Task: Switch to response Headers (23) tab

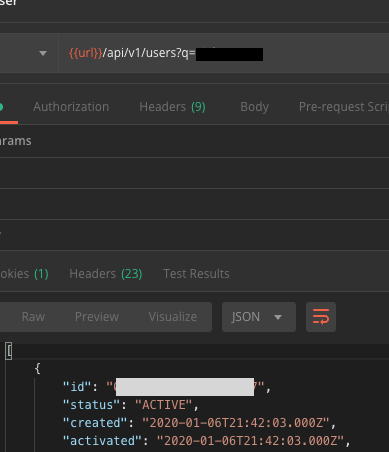Action: [x=106, y=274]
